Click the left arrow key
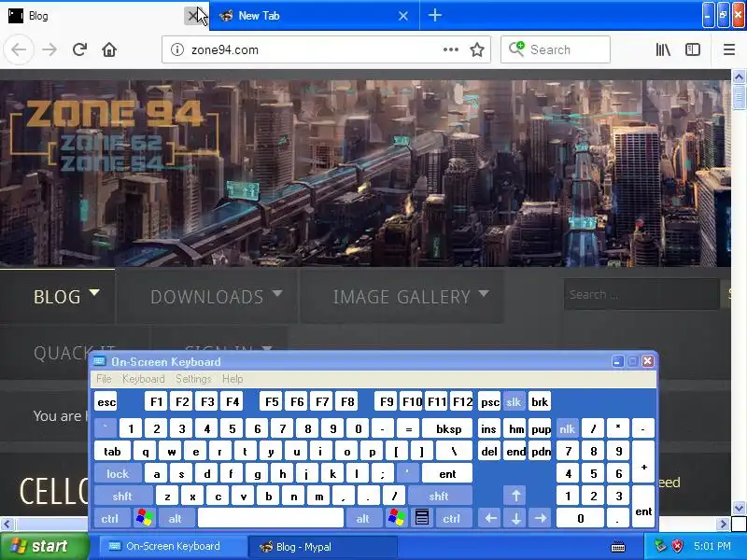747x560 pixels. pyautogui.click(x=490, y=518)
